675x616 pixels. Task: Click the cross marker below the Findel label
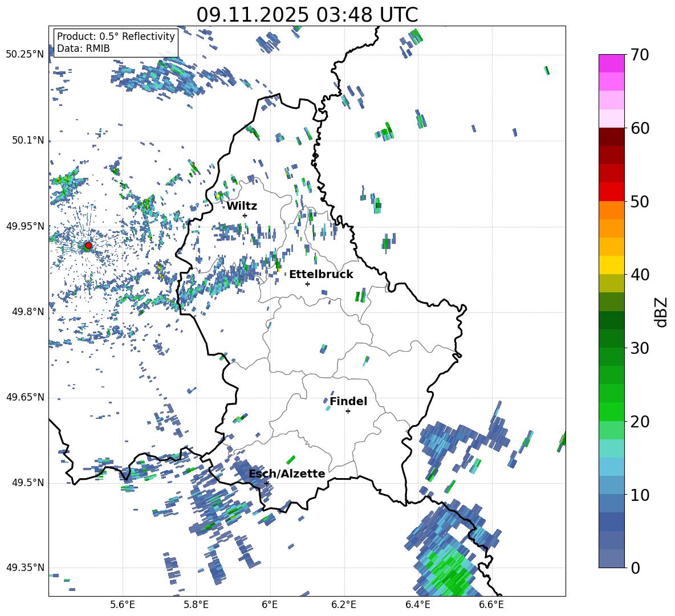coord(348,411)
